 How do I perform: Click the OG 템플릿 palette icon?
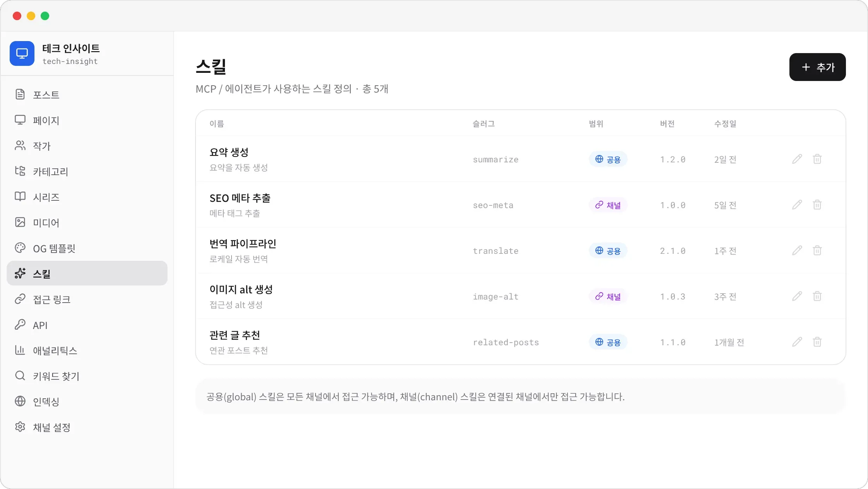20,248
